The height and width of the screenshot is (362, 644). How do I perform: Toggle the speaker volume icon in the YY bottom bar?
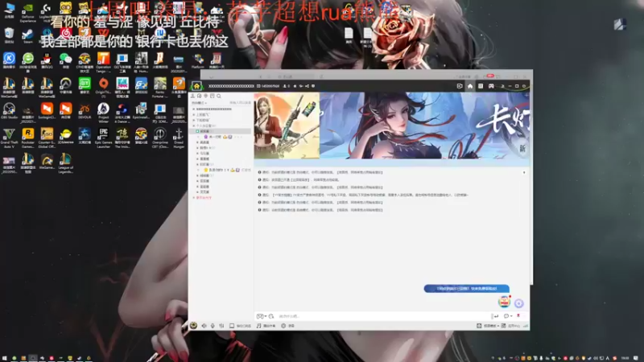[204, 326]
